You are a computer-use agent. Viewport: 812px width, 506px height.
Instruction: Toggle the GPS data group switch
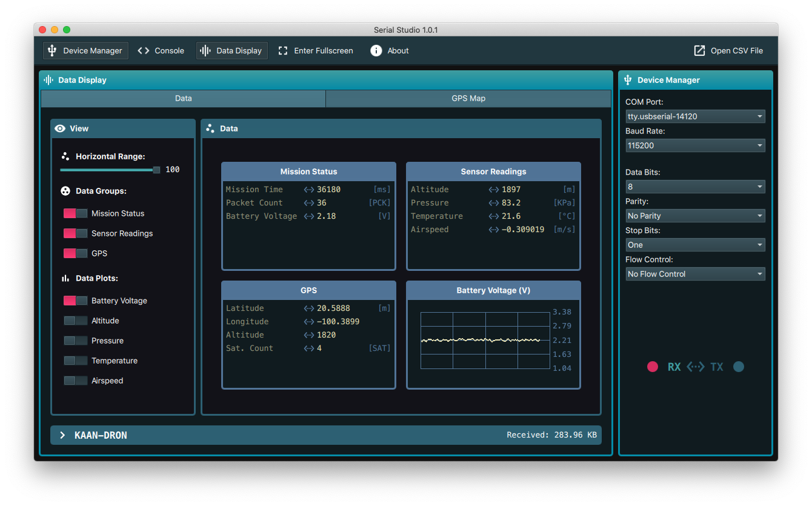coord(76,253)
